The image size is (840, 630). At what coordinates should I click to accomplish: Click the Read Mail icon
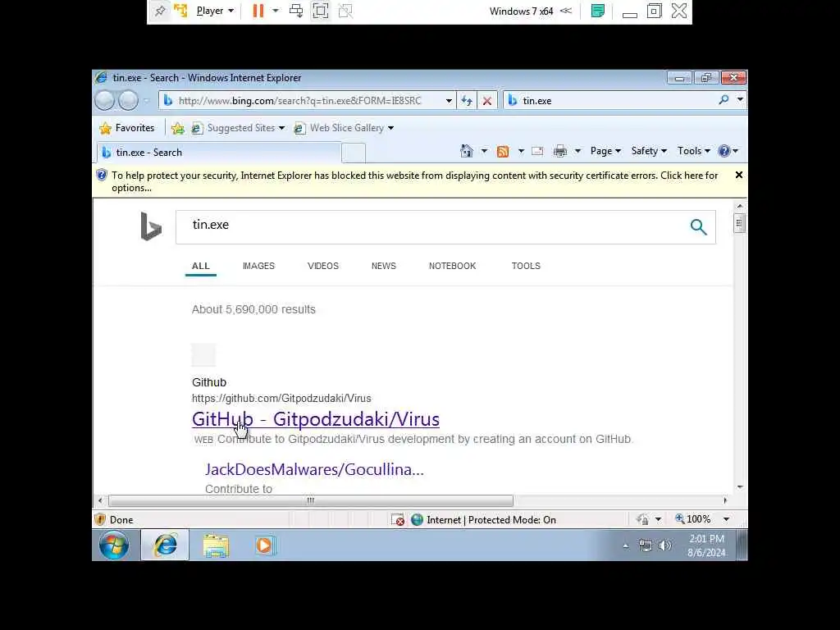click(537, 151)
